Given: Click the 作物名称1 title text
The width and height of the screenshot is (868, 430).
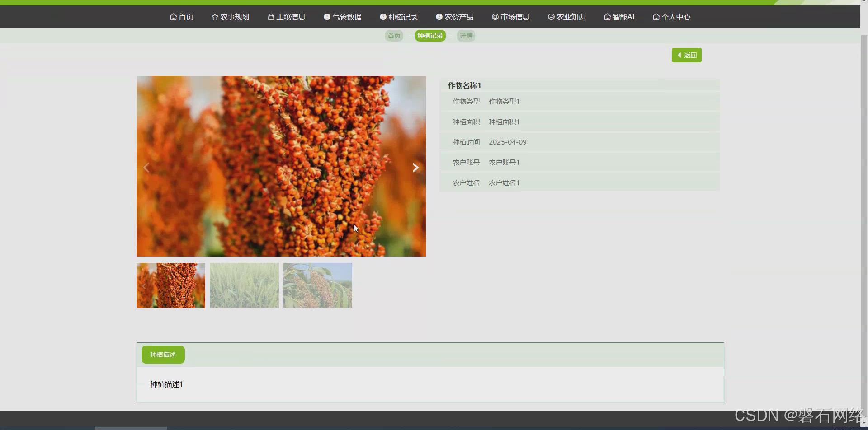Looking at the screenshot, I should 464,85.
